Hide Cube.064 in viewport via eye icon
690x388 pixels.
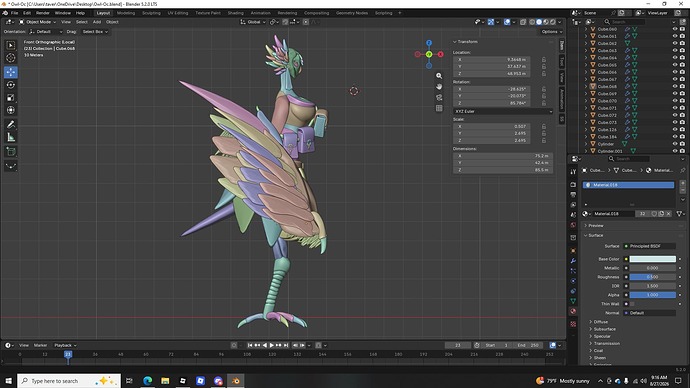click(x=675, y=58)
